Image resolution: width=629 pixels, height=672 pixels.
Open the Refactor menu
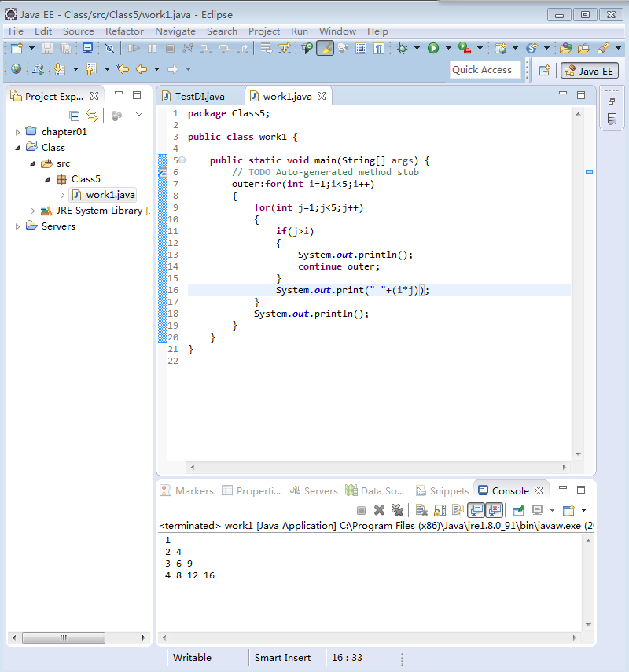[x=124, y=31]
